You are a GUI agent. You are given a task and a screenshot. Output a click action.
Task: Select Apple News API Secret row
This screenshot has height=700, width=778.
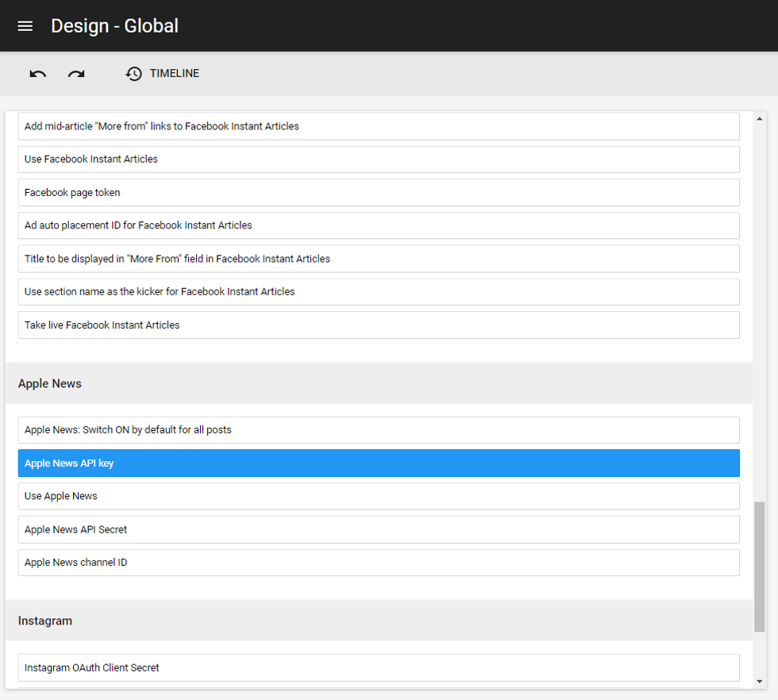[379, 529]
